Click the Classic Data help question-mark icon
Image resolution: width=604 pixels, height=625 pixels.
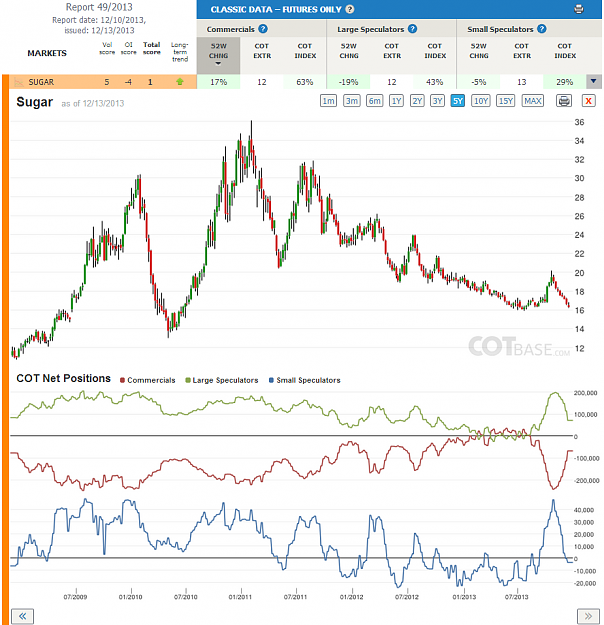350,9
